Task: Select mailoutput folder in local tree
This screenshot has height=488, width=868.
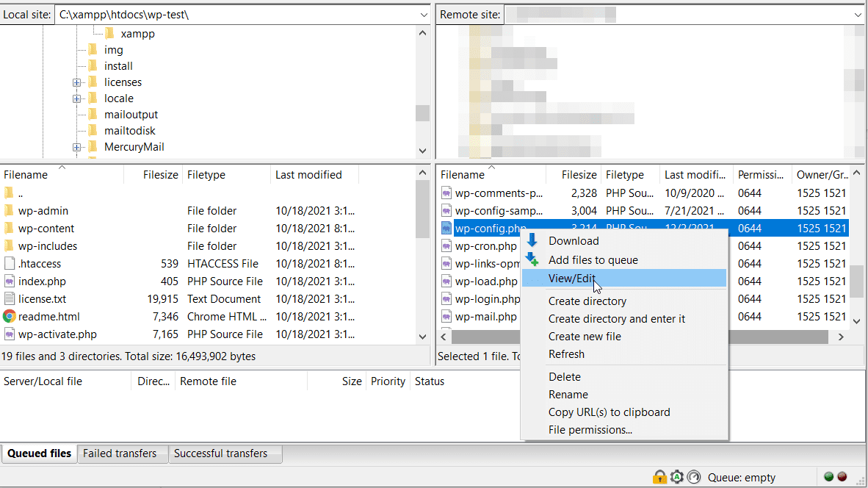Action: (131, 115)
